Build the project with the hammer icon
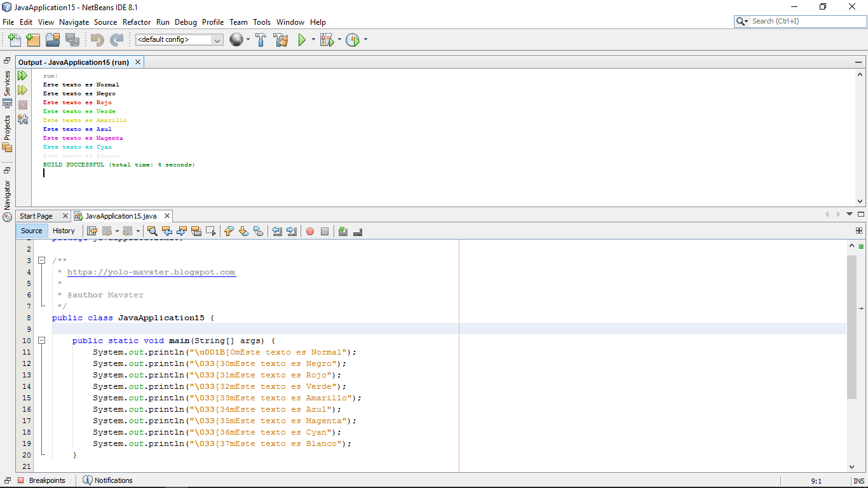The height and width of the screenshot is (488, 868). pyautogui.click(x=261, y=39)
